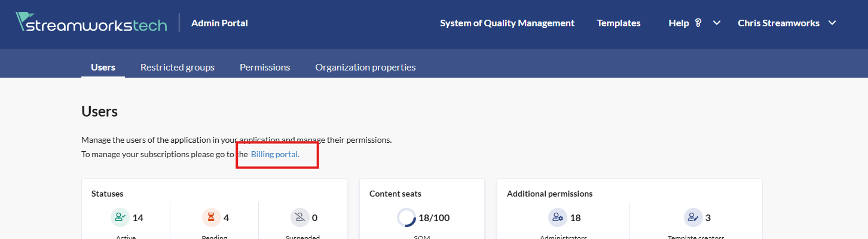Image resolution: width=868 pixels, height=239 pixels.
Task: Click the Help question mark icon
Action: [698, 23]
